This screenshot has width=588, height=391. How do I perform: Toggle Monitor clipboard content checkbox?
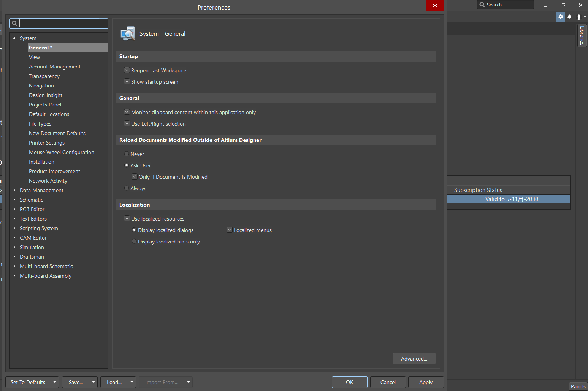click(127, 112)
